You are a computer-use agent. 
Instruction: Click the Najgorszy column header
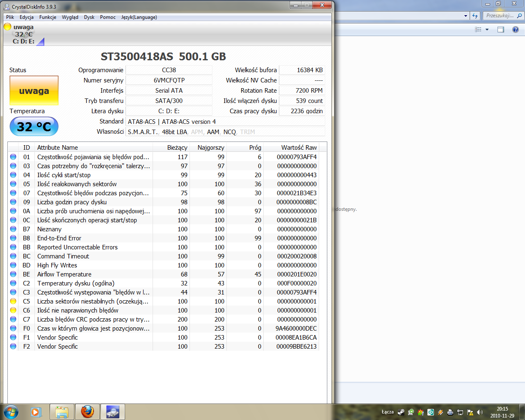pyautogui.click(x=208, y=147)
